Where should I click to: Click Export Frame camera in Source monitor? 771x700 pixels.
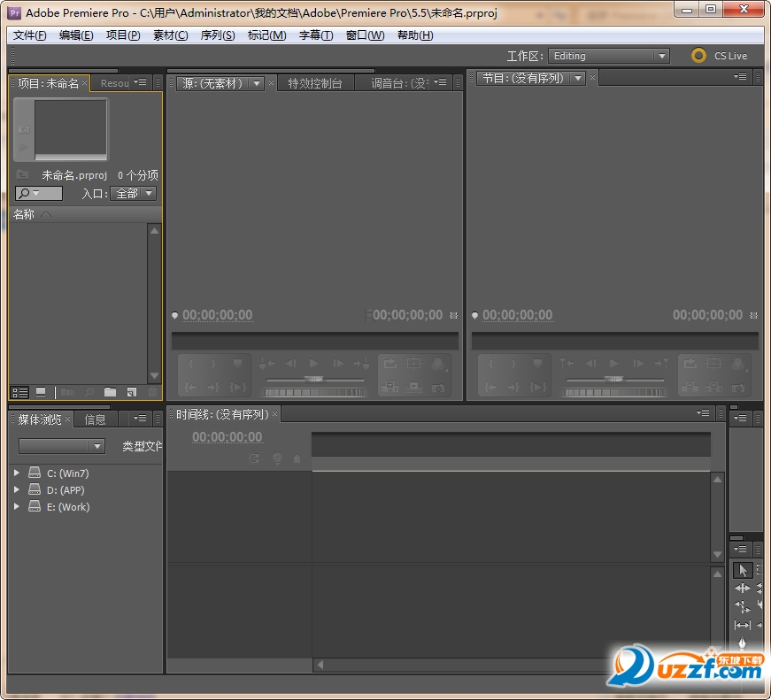(437, 388)
